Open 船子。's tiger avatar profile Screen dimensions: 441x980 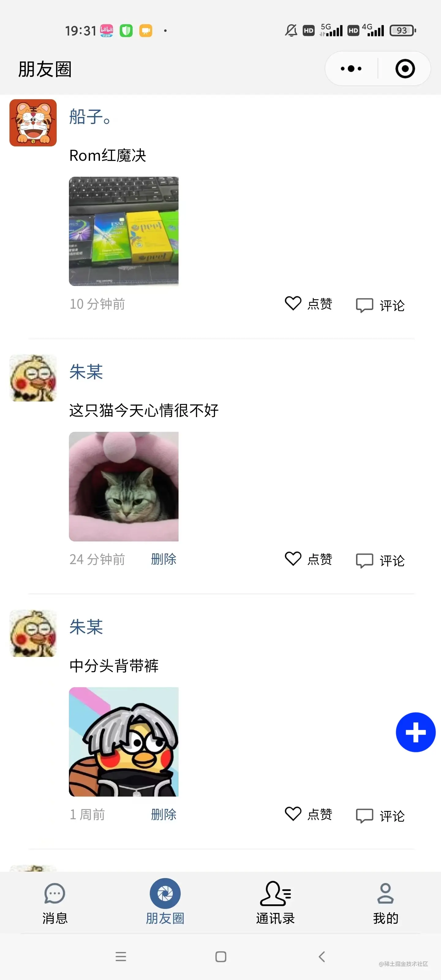33,123
